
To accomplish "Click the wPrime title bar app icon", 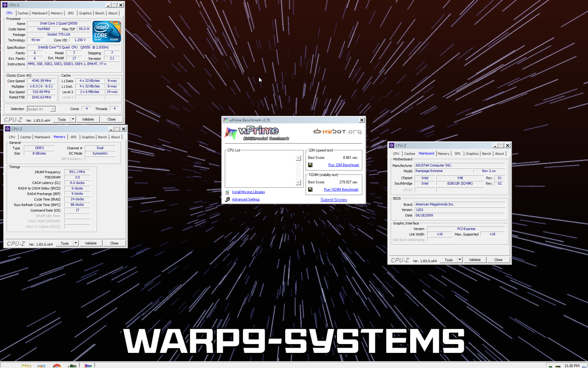I will (226, 120).
